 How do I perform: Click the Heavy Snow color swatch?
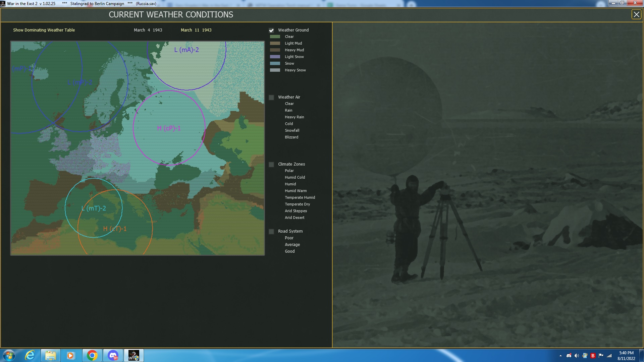tap(275, 70)
